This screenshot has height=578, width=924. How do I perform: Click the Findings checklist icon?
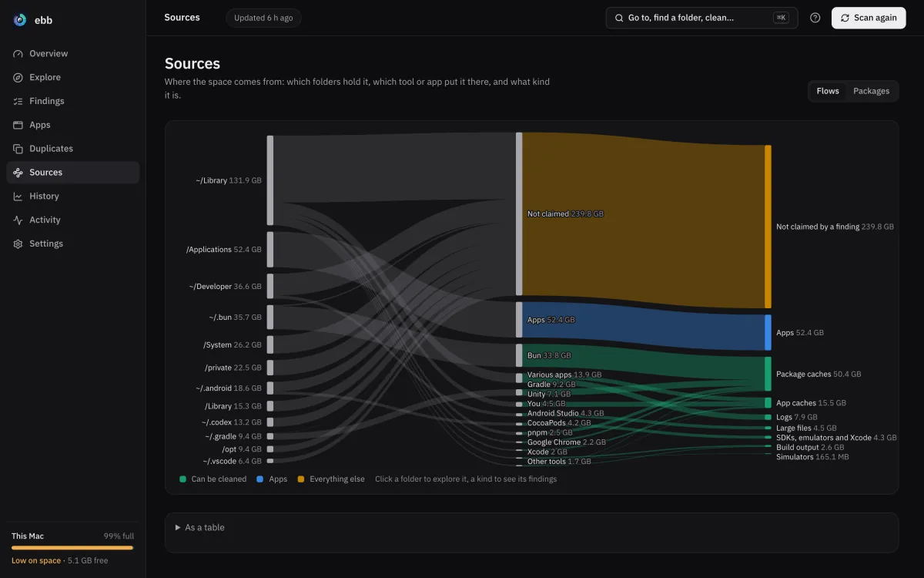[18, 102]
